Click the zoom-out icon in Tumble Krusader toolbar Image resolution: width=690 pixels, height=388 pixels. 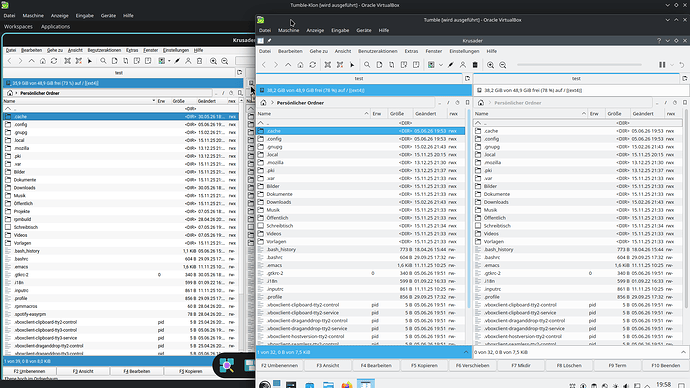[x=503, y=65]
